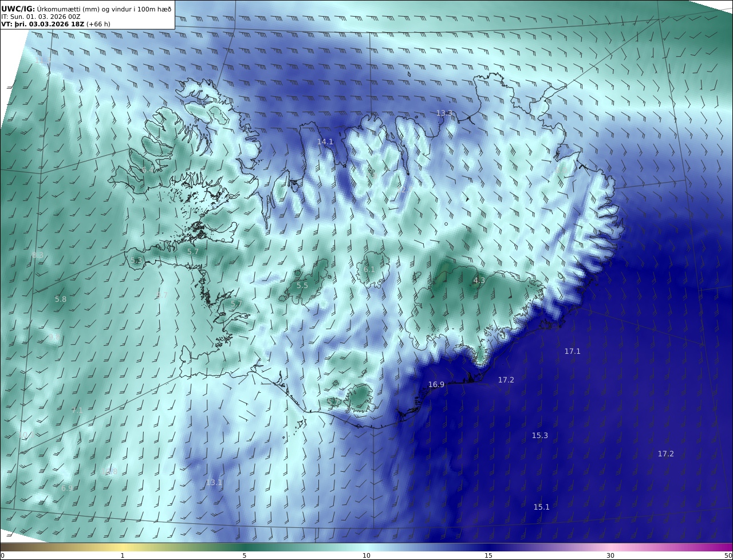Viewport: 733px width, 560px height.
Task: Click the 4.3 value label on Vatnajökull
Action: pos(479,280)
